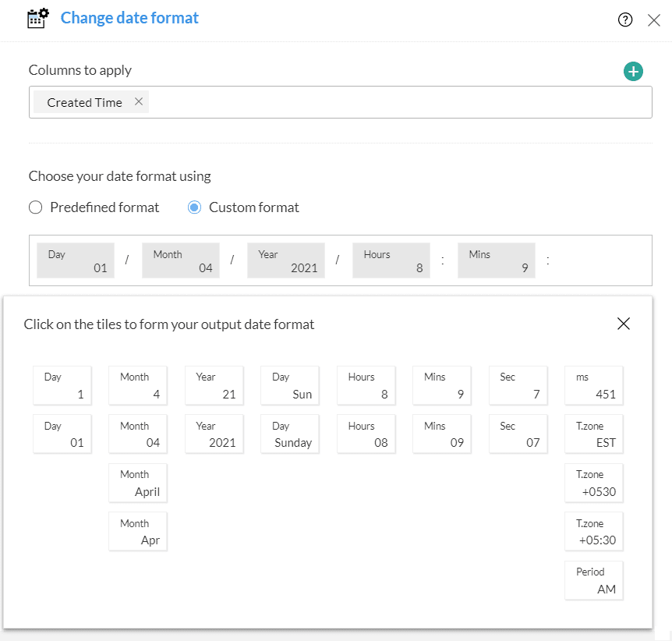
Task: Select the T.zone +05:30 tile
Action: pyautogui.click(x=594, y=532)
